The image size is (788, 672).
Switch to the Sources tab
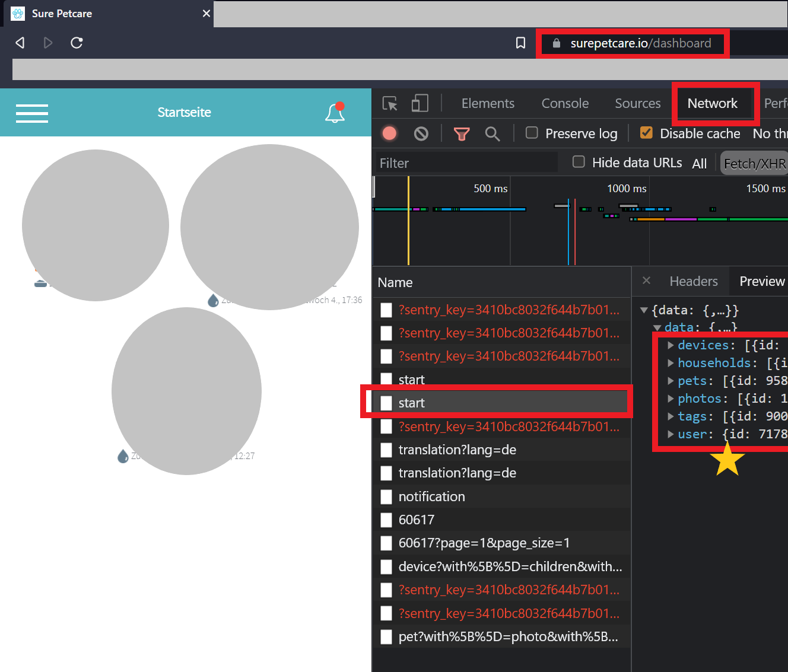coord(637,103)
